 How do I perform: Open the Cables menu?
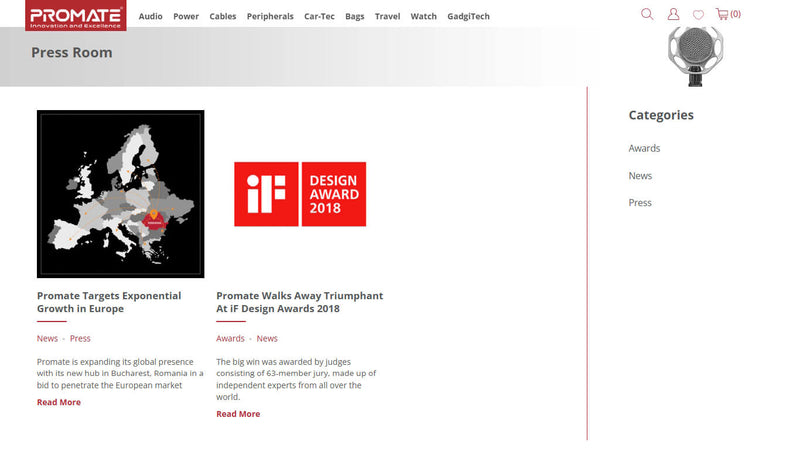click(222, 16)
